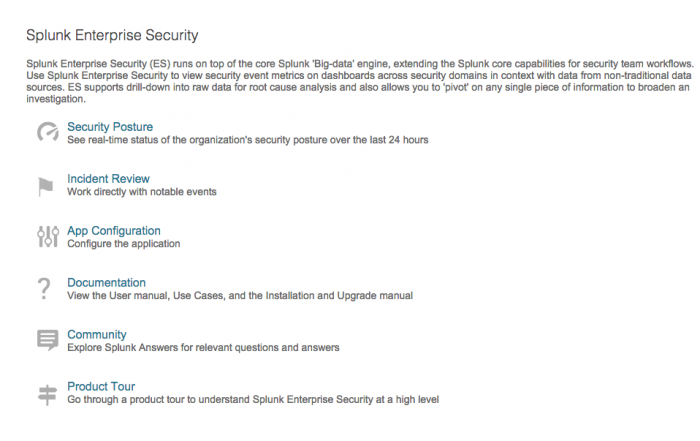Click 'Work directly with notable events' text
This screenshot has height=441, width=700.
tap(142, 192)
